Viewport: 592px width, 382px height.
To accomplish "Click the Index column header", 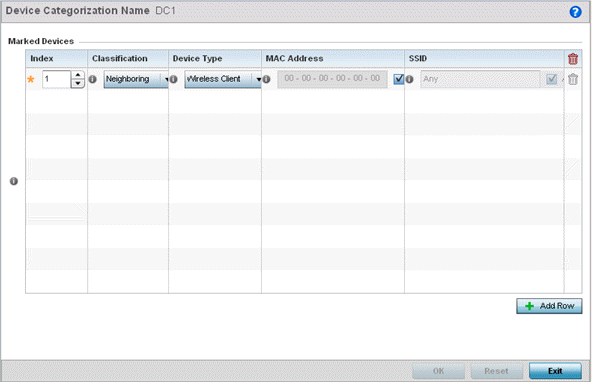I will (57, 59).
